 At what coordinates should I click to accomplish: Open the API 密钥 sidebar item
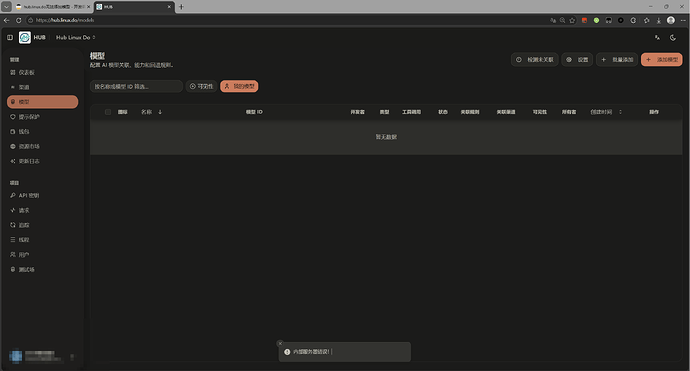(42, 195)
